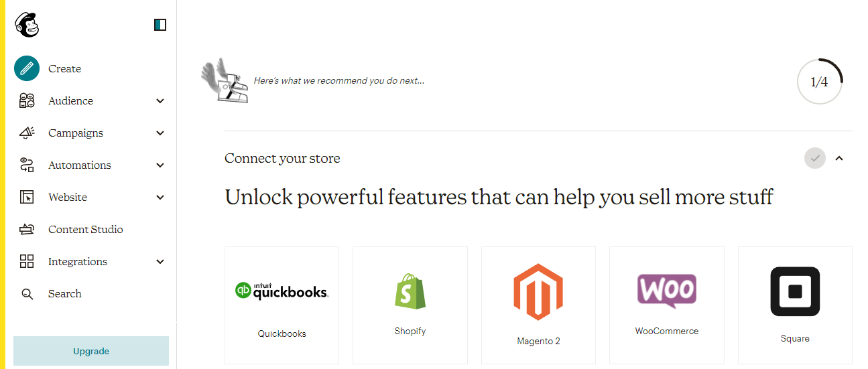This screenshot has width=868, height=369.
Task: Select the Quickbooks integration card
Action: (x=282, y=305)
